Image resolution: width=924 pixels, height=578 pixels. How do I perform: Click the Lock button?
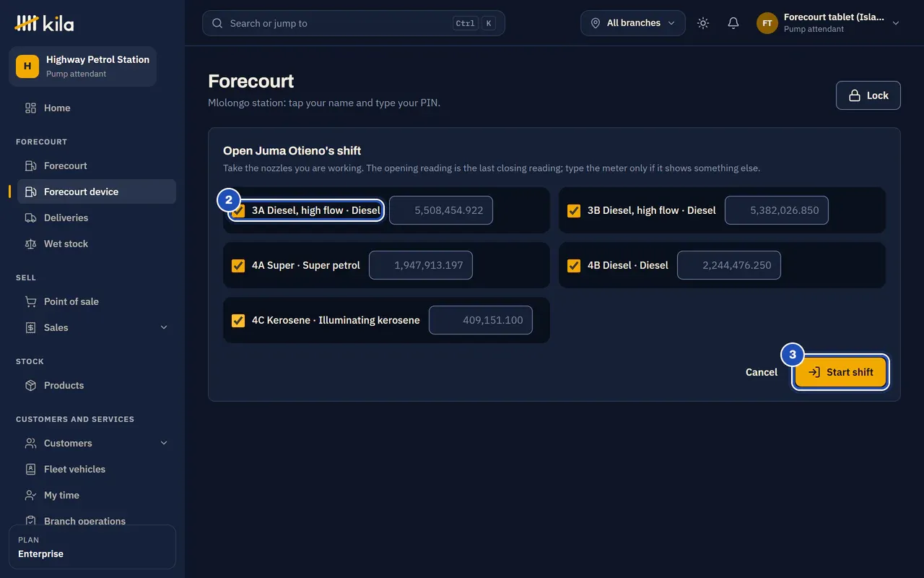[x=868, y=95]
